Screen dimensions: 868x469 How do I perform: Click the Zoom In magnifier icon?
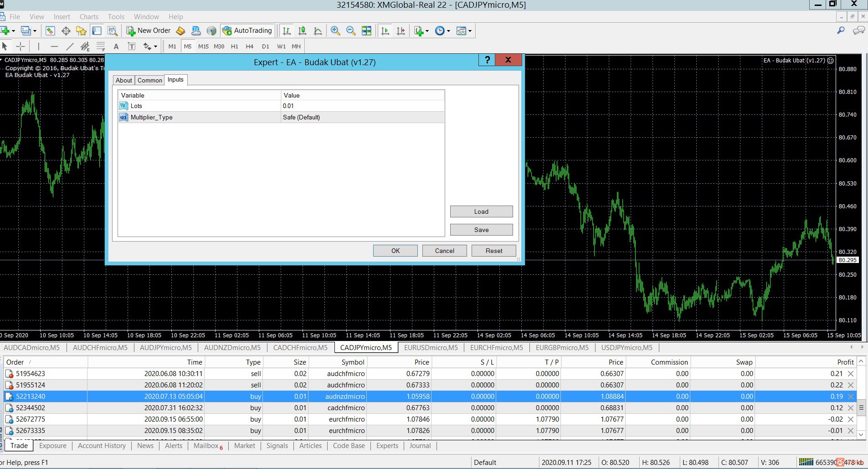point(335,31)
